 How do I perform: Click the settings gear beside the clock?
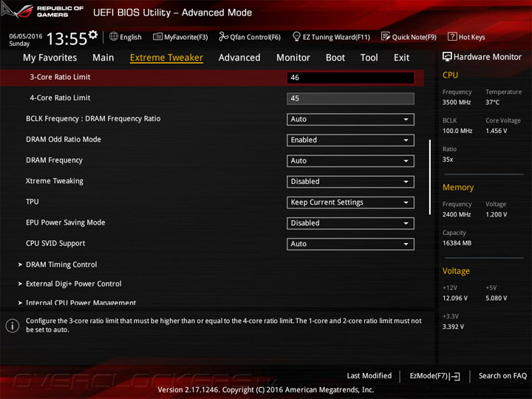tap(93, 35)
